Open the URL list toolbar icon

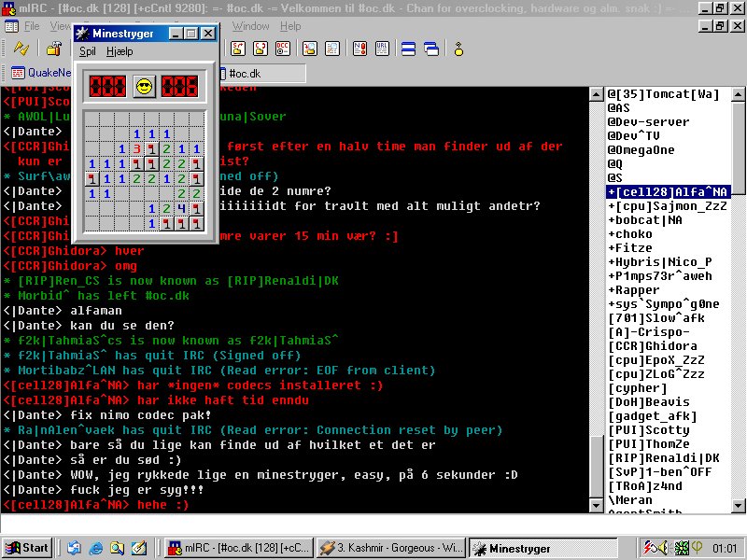[382, 49]
